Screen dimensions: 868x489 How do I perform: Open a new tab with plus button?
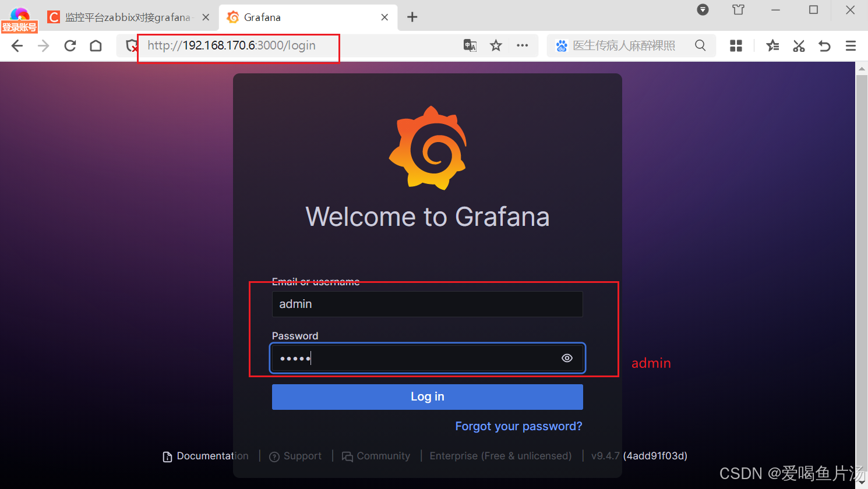coord(412,17)
